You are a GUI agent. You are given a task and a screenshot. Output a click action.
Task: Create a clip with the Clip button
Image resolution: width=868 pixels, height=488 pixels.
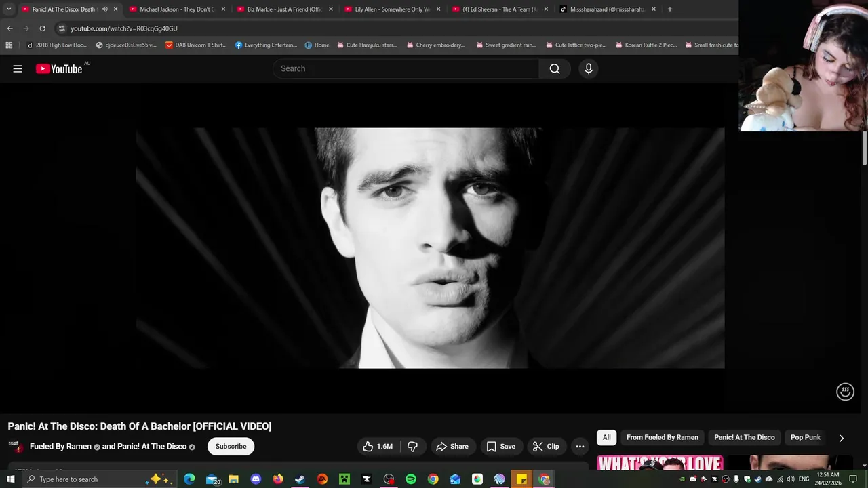[x=546, y=446]
